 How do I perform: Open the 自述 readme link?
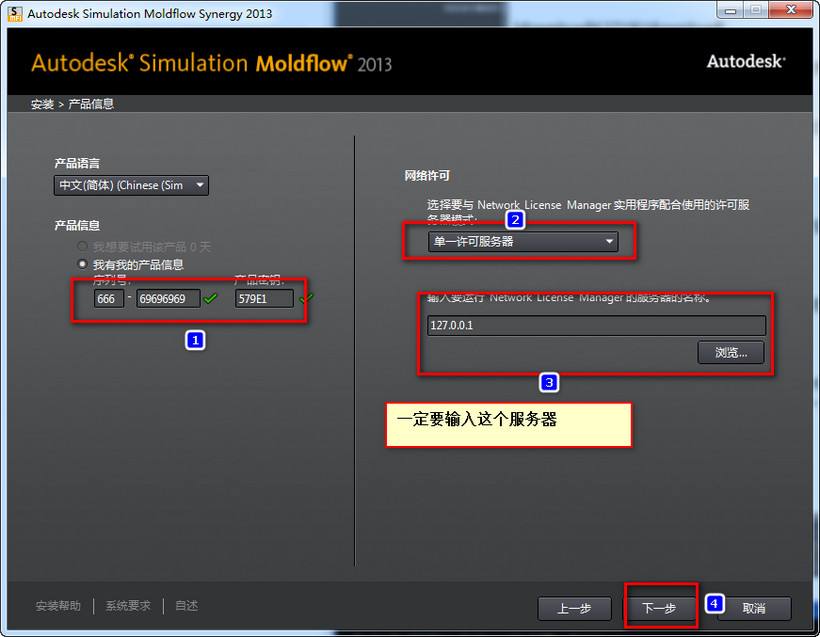[184, 605]
